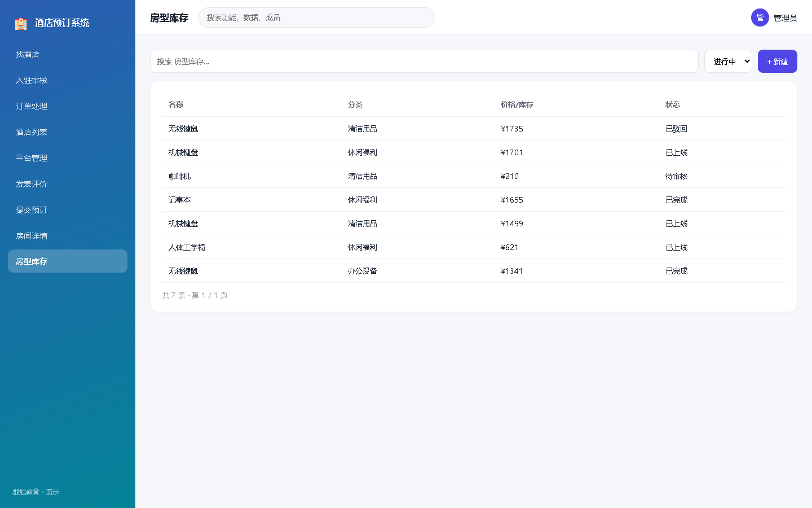Image resolution: width=812 pixels, height=508 pixels.
Task: Click the top search bar 搜索功能、数据、成员
Action: tap(317, 17)
